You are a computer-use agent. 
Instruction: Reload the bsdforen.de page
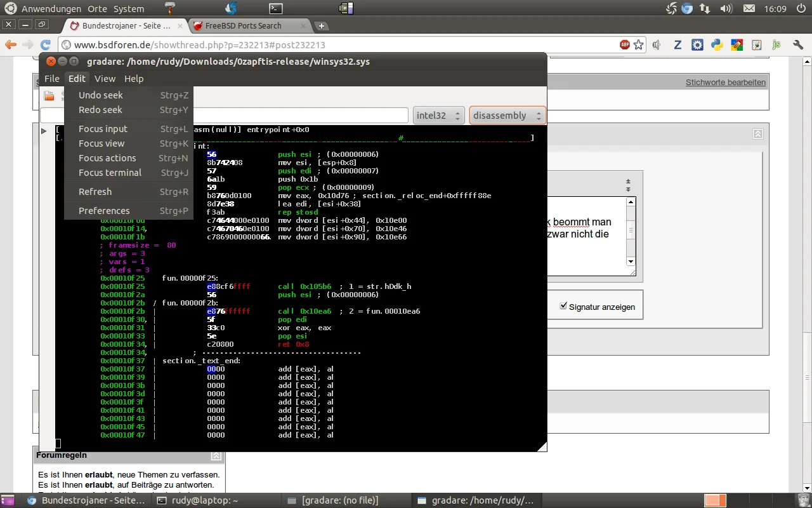tap(46, 44)
